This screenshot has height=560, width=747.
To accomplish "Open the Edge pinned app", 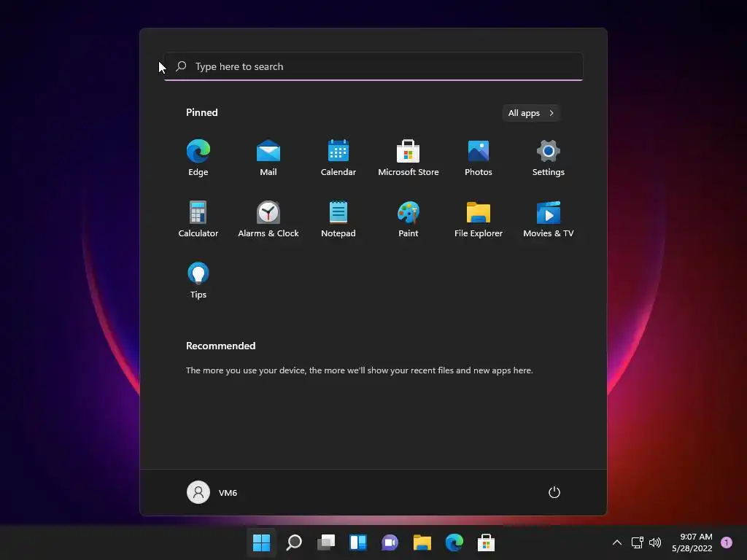I will point(198,157).
